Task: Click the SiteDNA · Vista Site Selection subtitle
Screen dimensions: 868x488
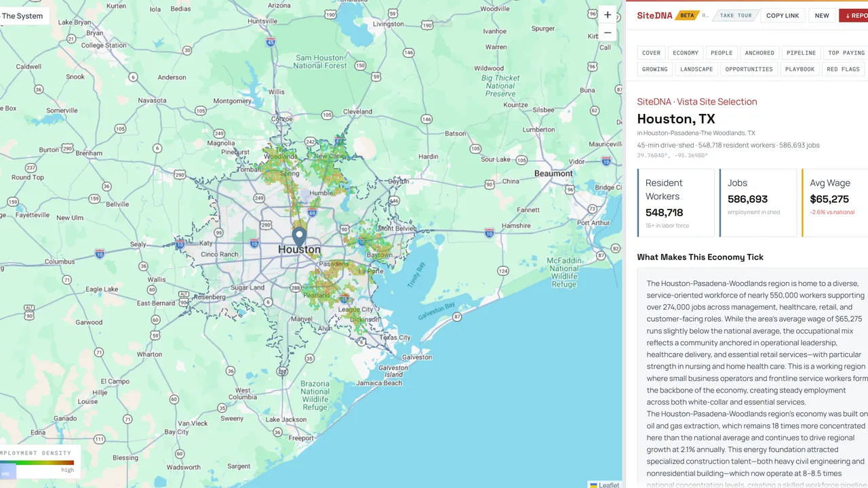Action: coord(697,102)
